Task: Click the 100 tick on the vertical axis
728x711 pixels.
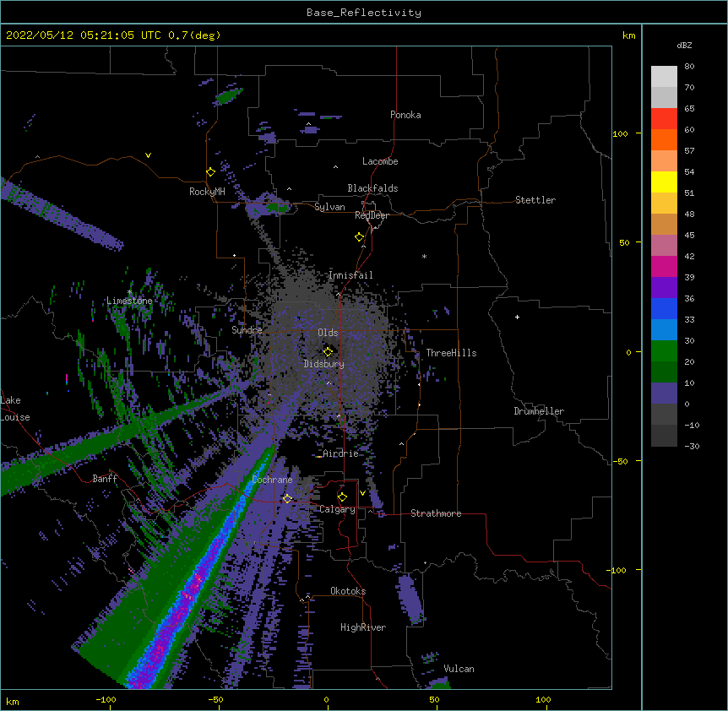Action: [620, 133]
